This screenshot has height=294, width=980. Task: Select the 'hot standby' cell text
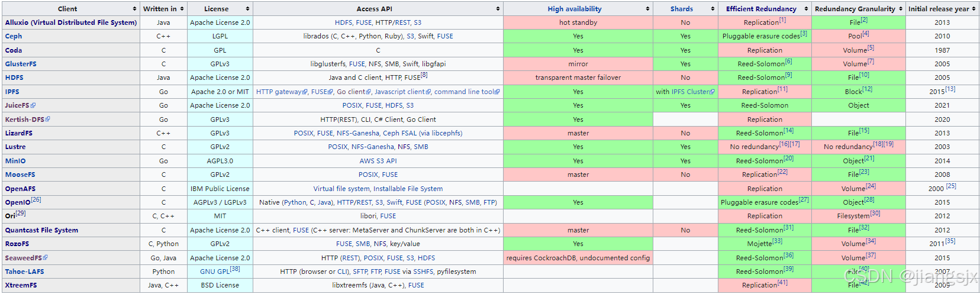coord(578,22)
